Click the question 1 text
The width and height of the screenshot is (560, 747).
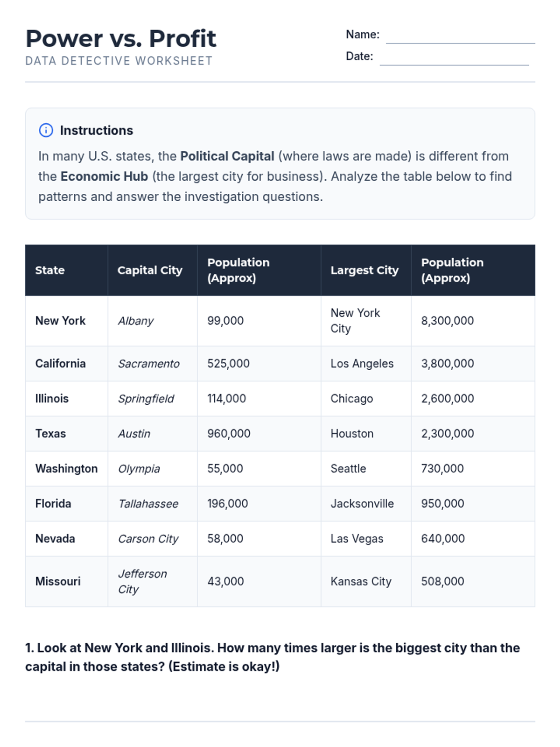click(x=273, y=657)
